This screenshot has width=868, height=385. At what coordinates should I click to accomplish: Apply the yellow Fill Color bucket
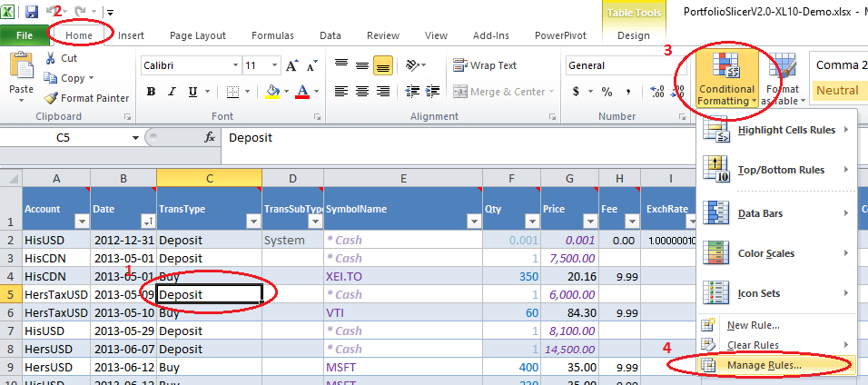(272, 92)
